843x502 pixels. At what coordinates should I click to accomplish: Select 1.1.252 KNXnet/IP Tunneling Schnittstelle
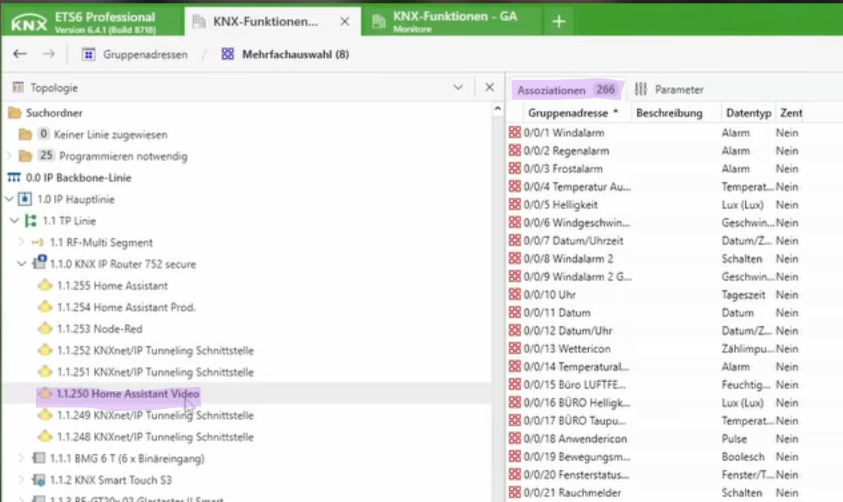[x=155, y=350]
